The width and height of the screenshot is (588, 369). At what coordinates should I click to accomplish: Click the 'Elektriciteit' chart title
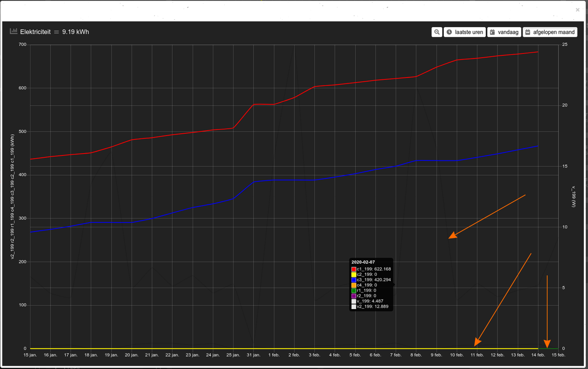coord(35,32)
